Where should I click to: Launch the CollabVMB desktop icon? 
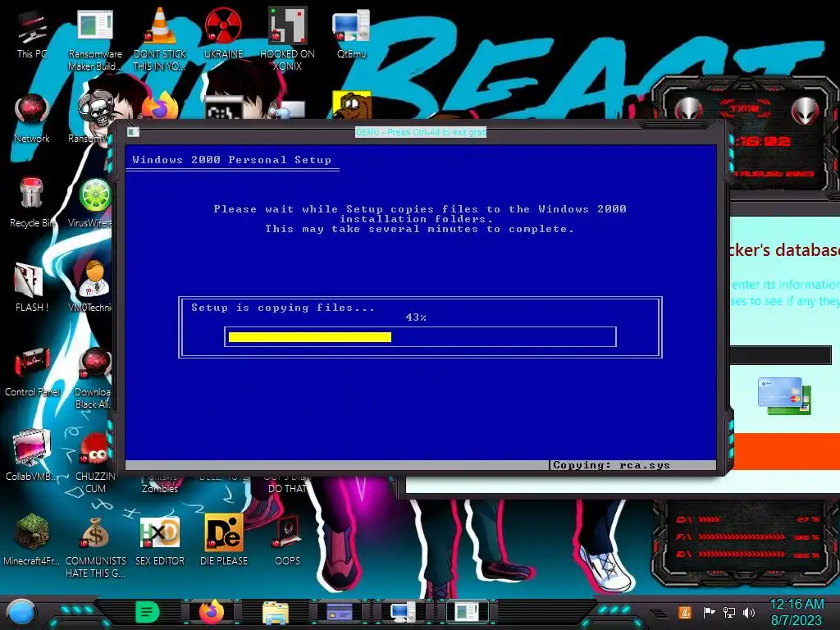coord(32,456)
